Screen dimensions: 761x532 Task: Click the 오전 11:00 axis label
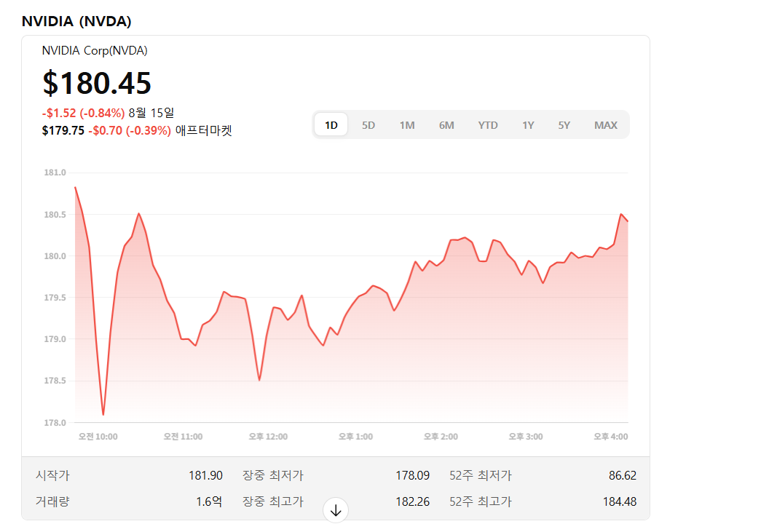pyautogui.click(x=183, y=437)
